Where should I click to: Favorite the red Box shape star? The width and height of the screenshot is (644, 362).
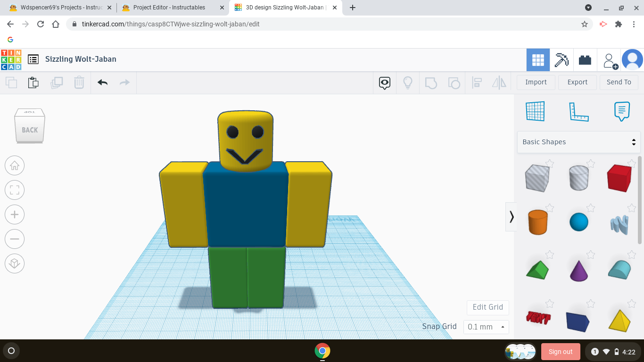[632, 164]
